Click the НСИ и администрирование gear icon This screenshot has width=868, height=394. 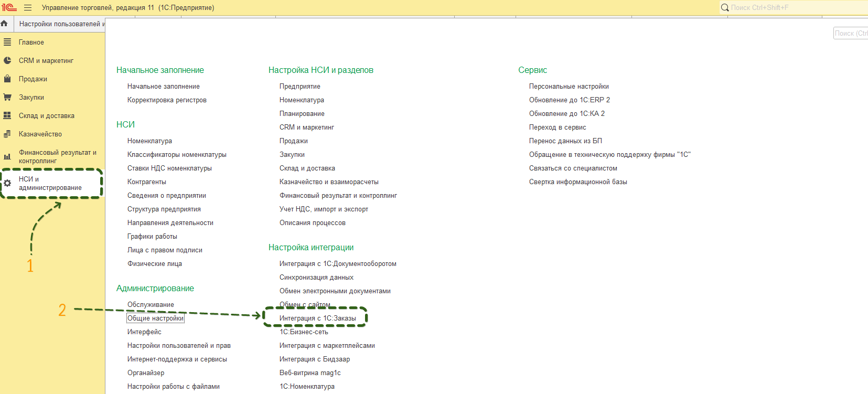(x=7, y=183)
